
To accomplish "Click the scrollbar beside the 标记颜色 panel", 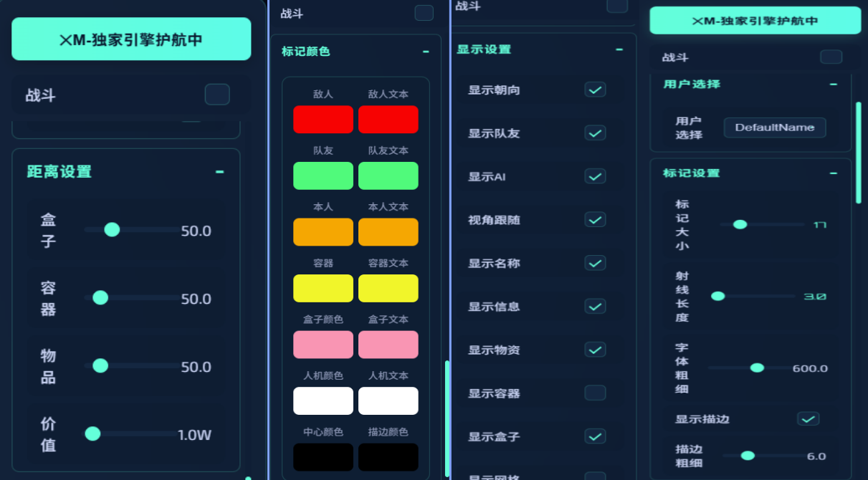I will [447, 418].
